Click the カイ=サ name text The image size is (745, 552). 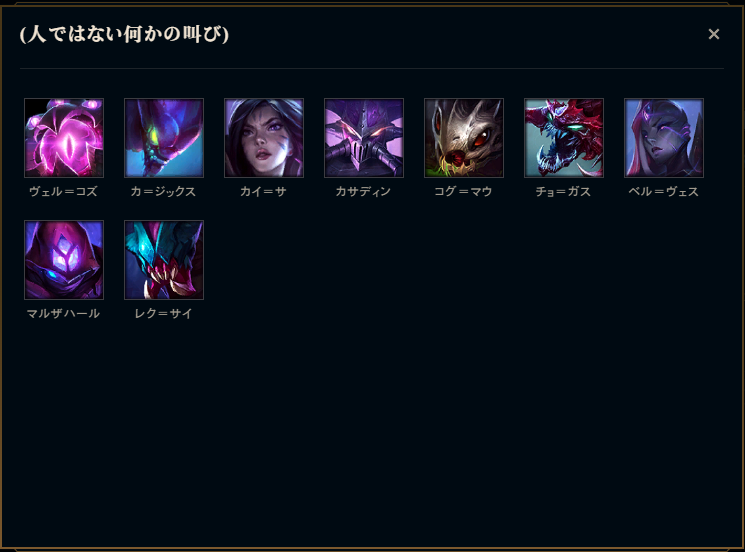pos(263,191)
